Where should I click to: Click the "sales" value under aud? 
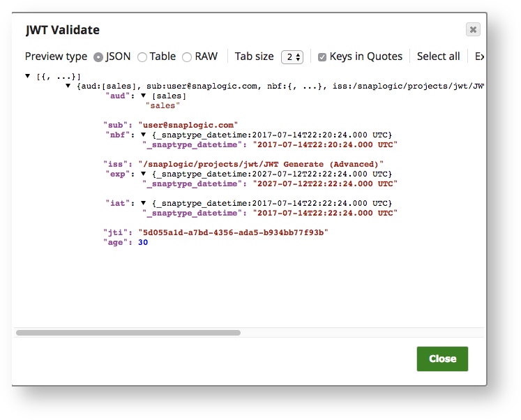click(163, 105)
